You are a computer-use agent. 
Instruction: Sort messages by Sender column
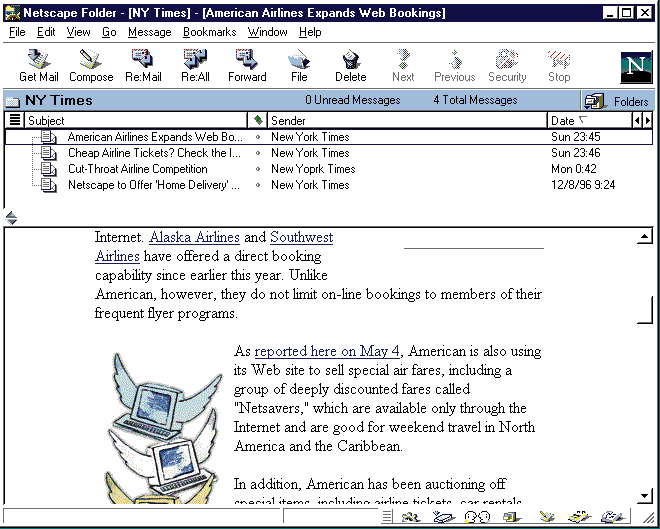pyautogui.click(x=407, y=121)
